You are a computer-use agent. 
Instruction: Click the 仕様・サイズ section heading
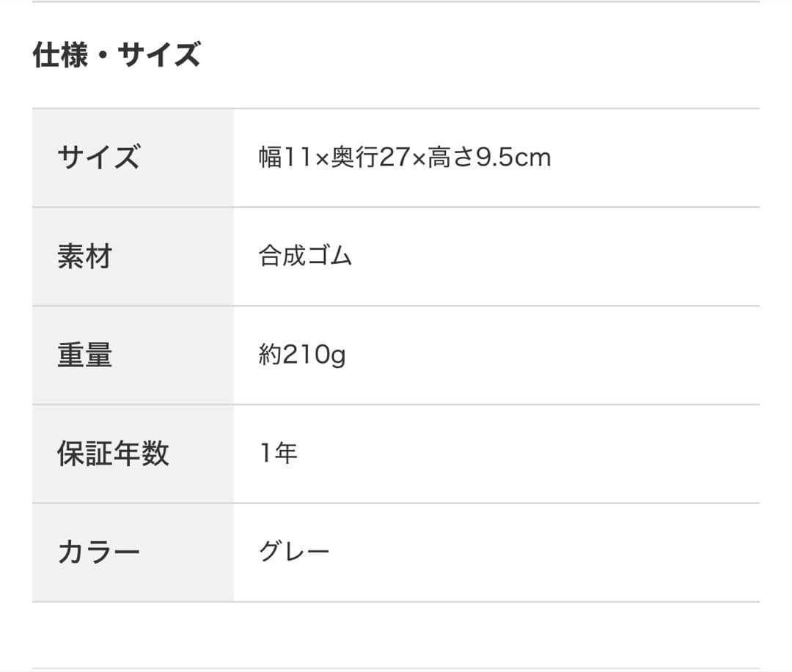[x=117, y=54]
